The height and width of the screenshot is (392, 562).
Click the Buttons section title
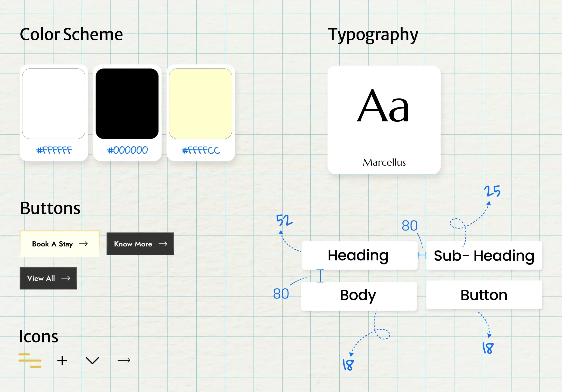pos(50,208)
